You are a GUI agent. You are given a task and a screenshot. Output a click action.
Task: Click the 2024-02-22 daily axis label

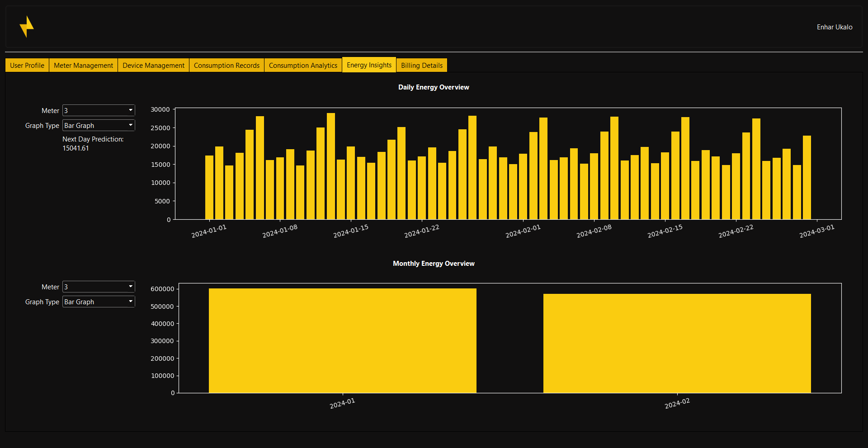[x=736, y=231]
